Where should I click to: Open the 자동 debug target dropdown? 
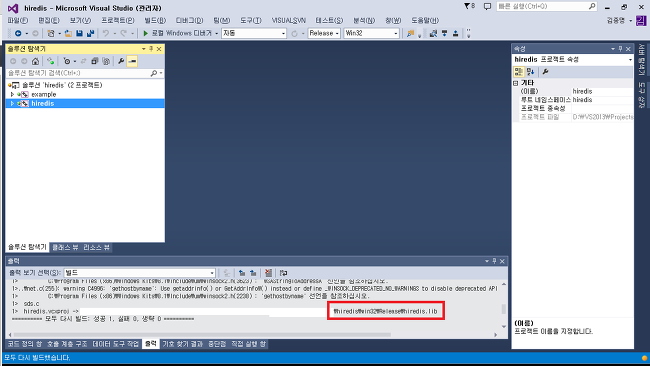pos(254,33)
